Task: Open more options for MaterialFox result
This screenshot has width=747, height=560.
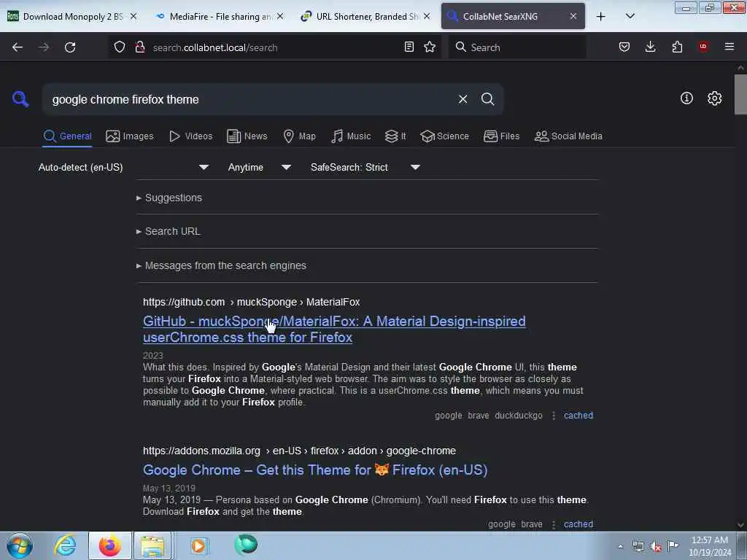Action: click(553, 416)
